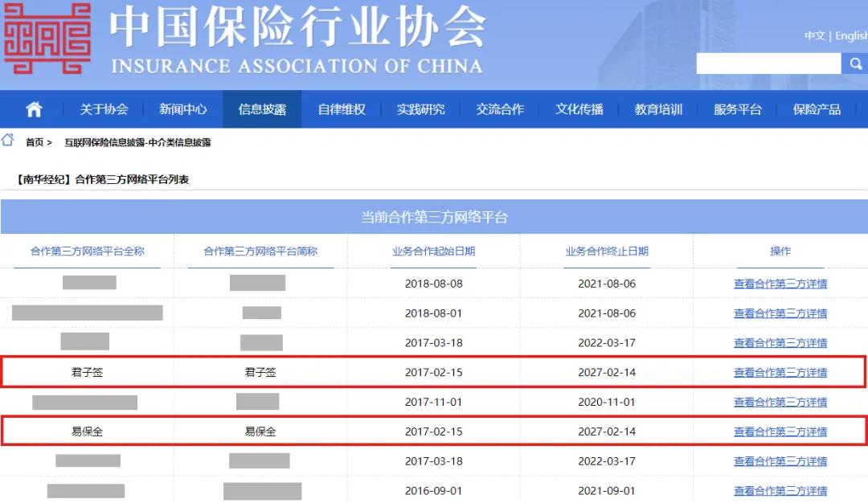Click the 2017-11-01 start date cell
The width and height of the screenshot is (868, 503).
pyautogui.click(x=433, y=403)
